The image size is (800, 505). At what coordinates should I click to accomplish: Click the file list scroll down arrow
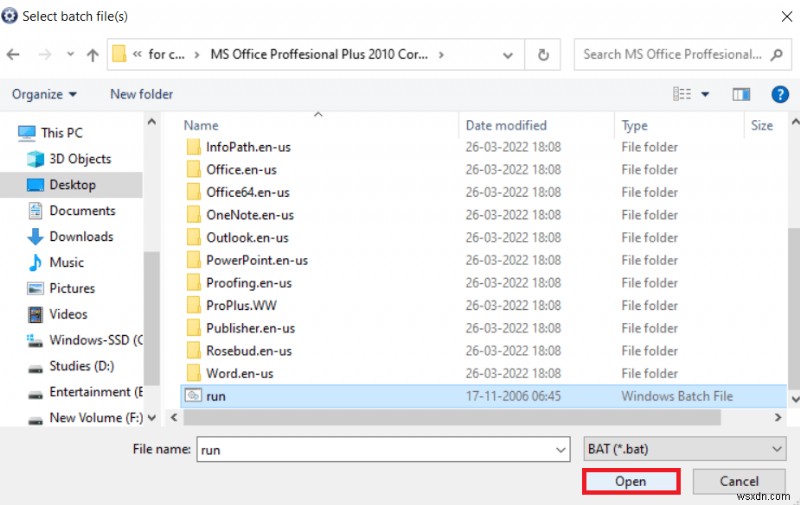(x=794, y=399)
